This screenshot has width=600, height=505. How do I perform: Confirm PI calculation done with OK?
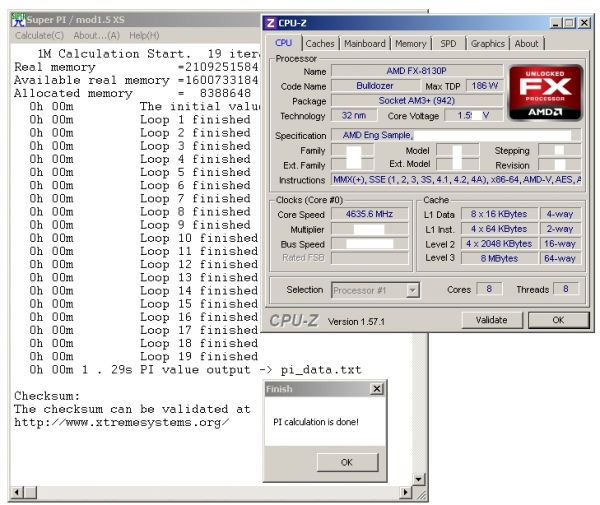[x=346, y=462]
